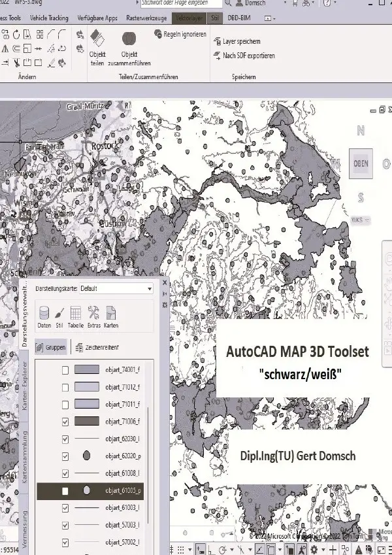The width and height of the screenshot is (392, 555).
Task: Close the display manager palette
Action: (x=165, y=283)
